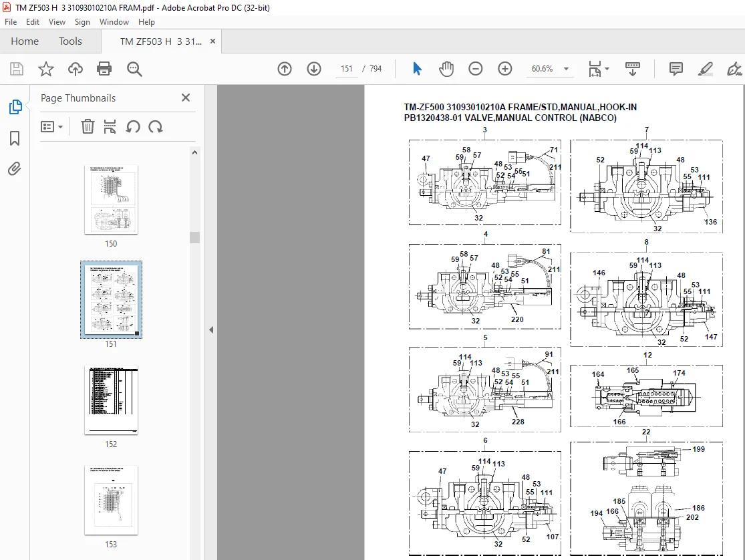The image size is (745, 560).
Task: Close the Page Thumbnails panel
Action: [186, 98]
